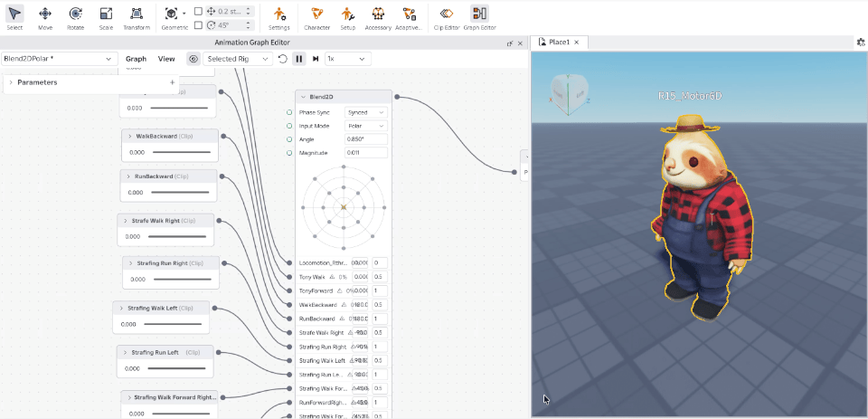Click the center point of polar blend space
868x419 pixels.
click(x=344, y=207)
